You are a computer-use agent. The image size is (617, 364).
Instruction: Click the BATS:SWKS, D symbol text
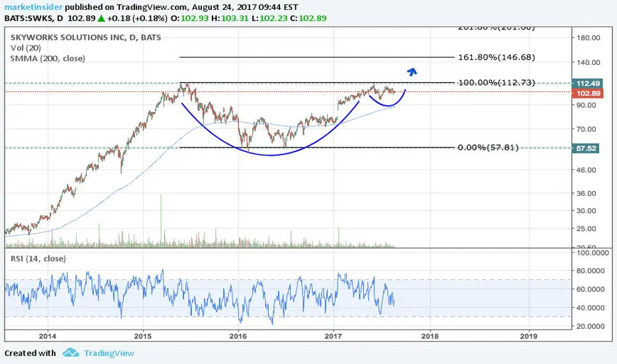(34, 18)
